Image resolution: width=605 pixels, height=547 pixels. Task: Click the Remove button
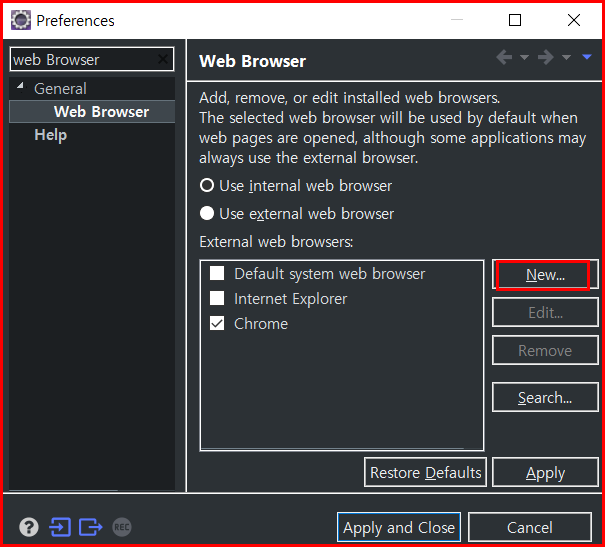click(545, 350)
